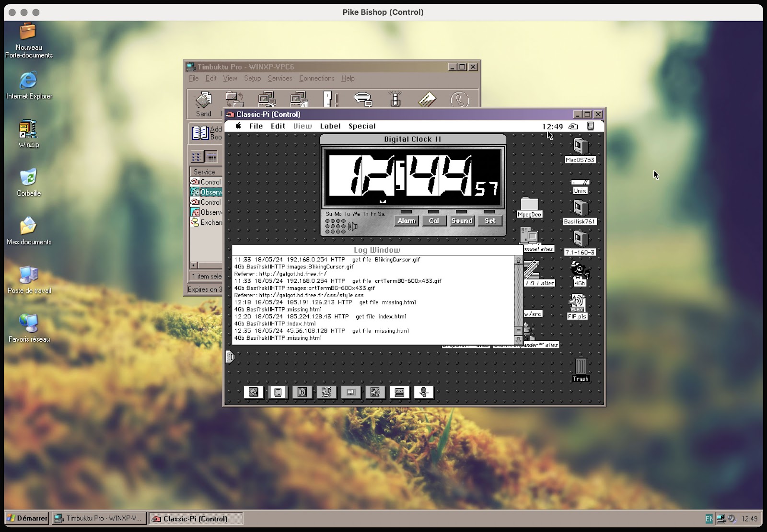Image resolution: width=767 pixels, height=532 pixels.
Task: Click the Invite ticket toolbar icon in Timbuktu
Action: click(427, 99)
